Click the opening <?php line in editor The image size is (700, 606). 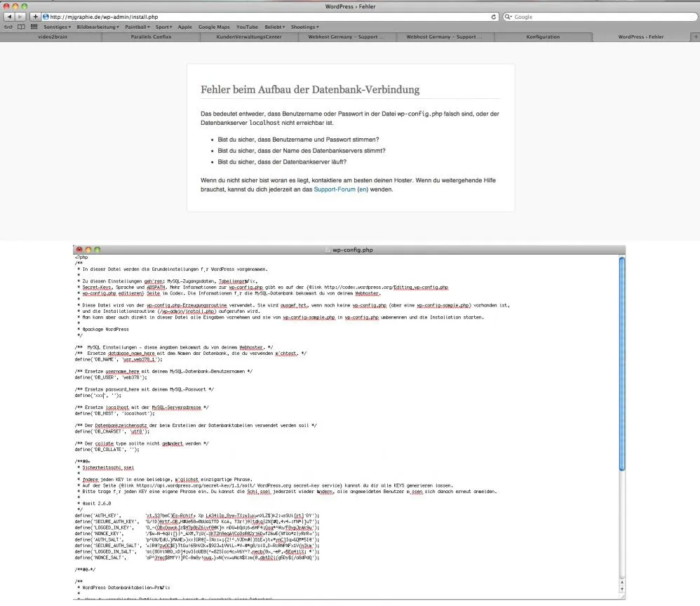pos(81,257)
